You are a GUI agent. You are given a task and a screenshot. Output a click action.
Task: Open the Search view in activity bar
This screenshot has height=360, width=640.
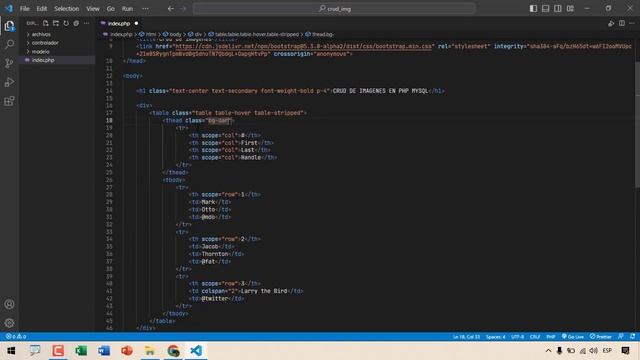(9, 44)
